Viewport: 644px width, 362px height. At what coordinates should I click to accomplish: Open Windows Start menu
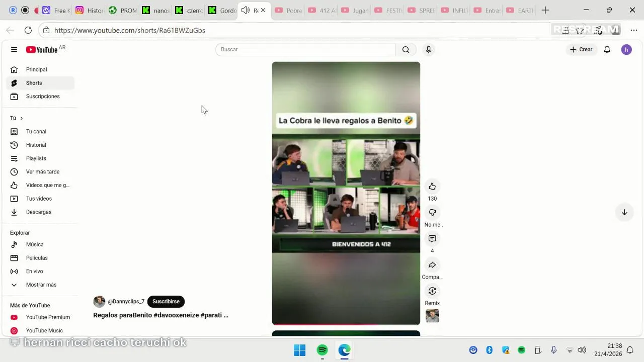(299, 350)
